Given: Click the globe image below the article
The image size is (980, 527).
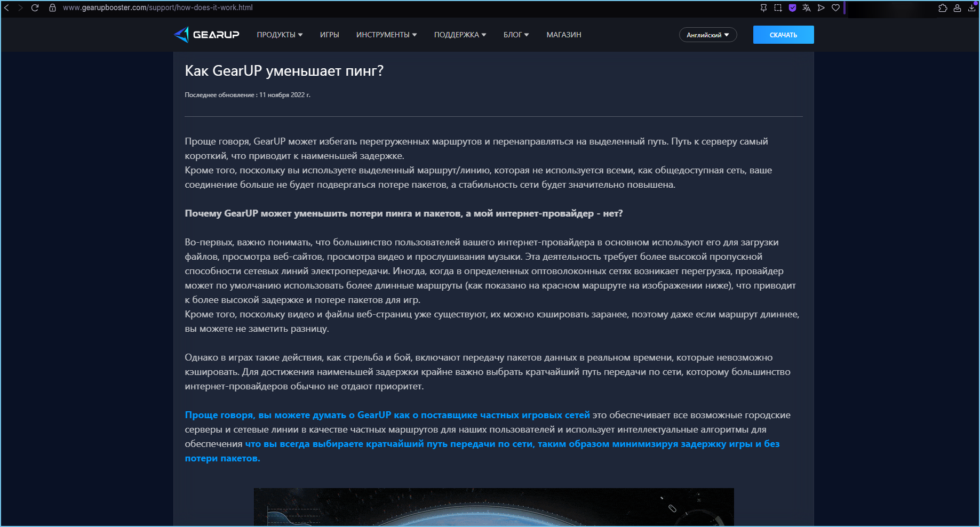Looking at the screenshot, I should (493, 507).
